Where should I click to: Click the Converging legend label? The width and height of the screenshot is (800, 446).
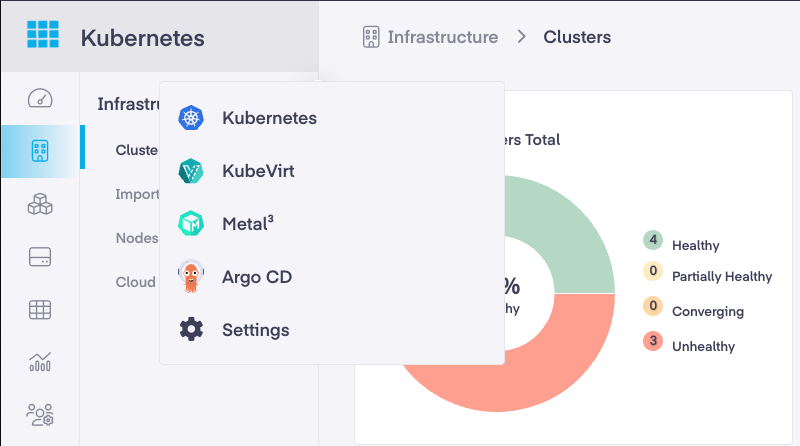tap(708, 311)
